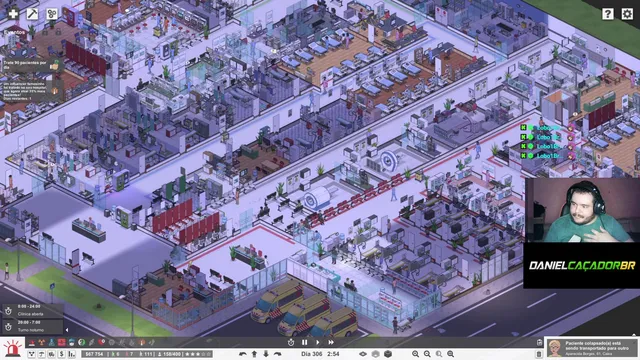The width and height of the screenshot is (640, 360).
Task: Click the first magnifier zoom button
Action: pos(415,354)
